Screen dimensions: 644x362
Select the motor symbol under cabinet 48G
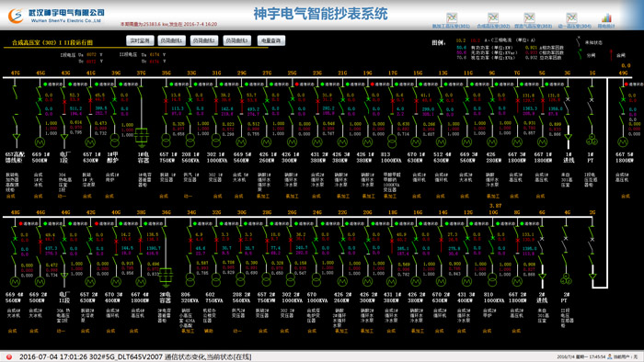pyautogui.click(x=15, y=282)
